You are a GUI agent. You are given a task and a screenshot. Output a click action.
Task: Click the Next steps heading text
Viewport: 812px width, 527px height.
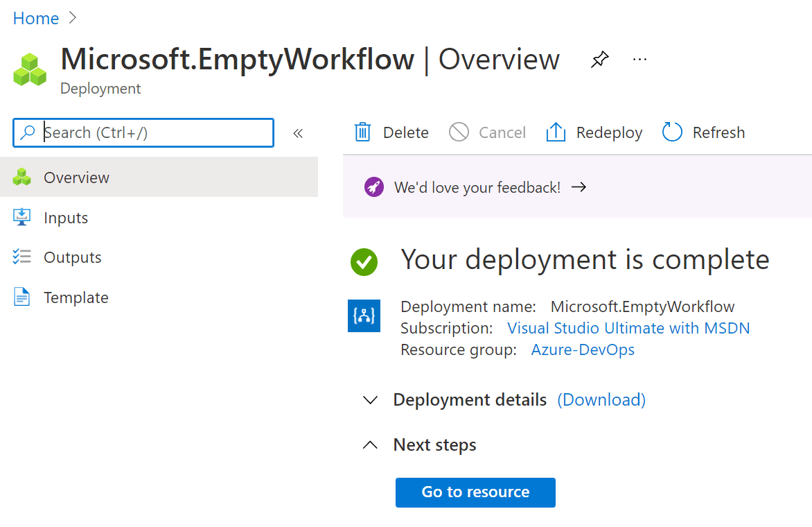click(435, 444)
